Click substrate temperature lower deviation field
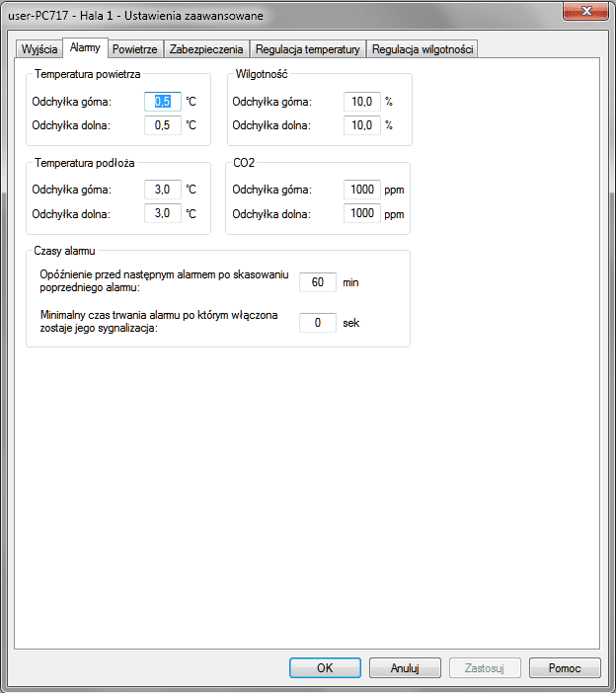This screenshot has height=693, width=616. click(163, 213)
